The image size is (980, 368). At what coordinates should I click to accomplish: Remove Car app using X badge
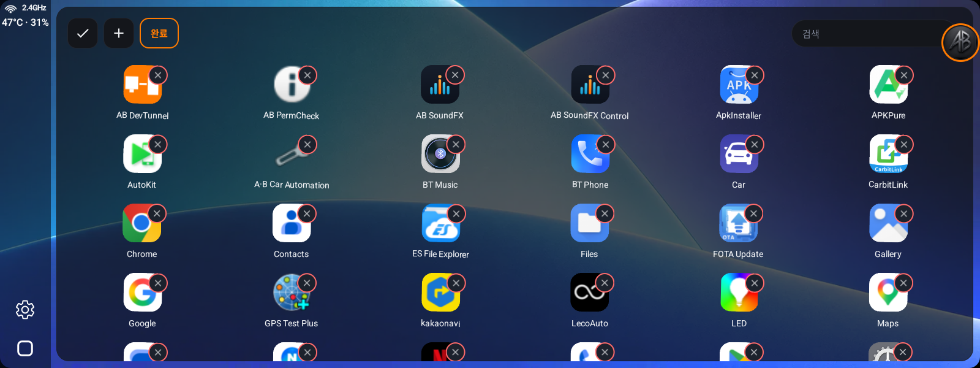click(x=755, y=144)
